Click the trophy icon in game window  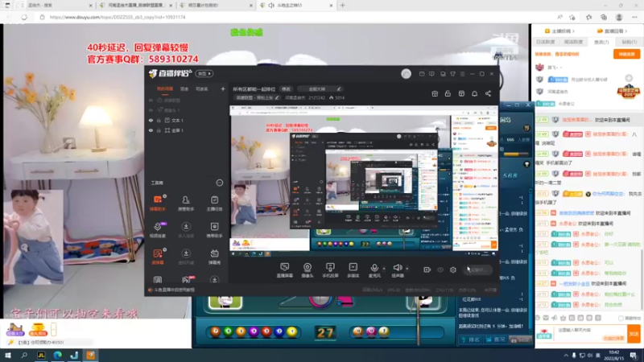pyautogui.click(x=527, y=165)
